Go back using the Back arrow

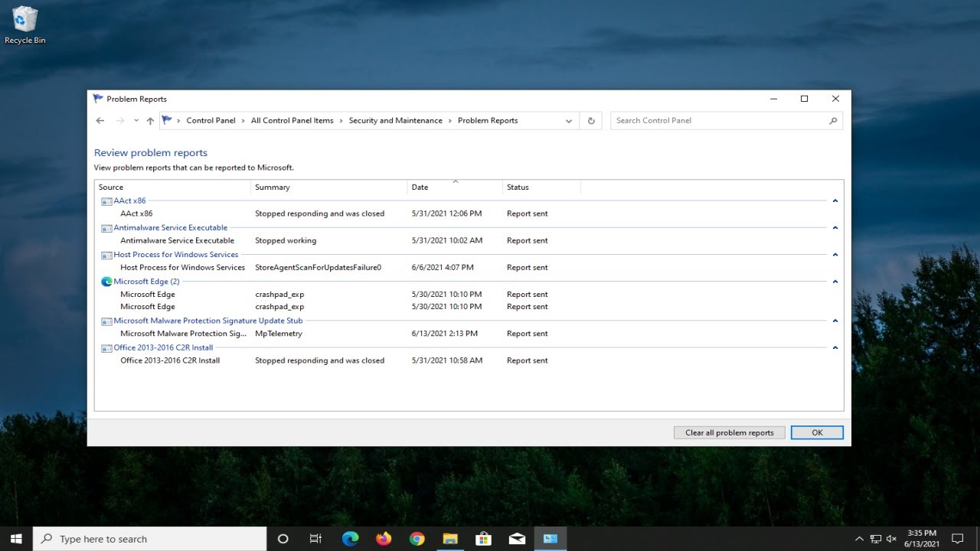[x=100, y=121]
